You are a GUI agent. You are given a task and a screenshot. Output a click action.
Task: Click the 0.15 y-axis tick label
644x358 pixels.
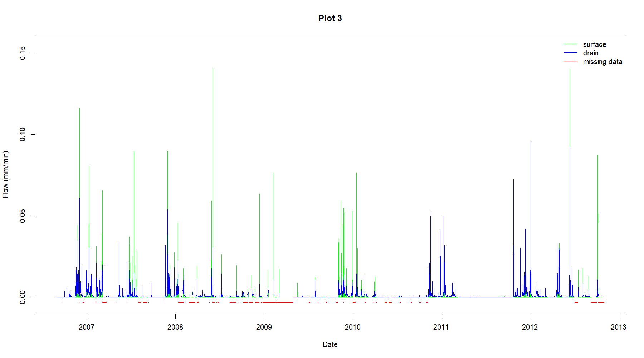point(23,53)
